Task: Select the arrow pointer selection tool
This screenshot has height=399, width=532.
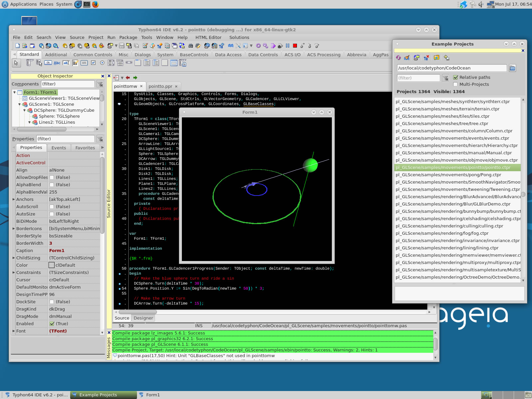Action: tap(16, 63)
